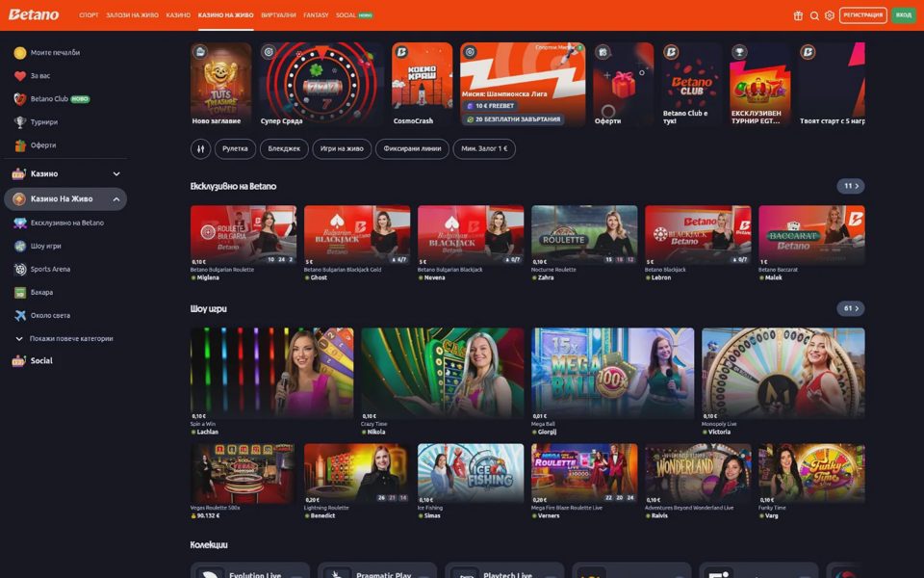Select the Мин. Залог 1 € filter chip

(x=484, y=148)
